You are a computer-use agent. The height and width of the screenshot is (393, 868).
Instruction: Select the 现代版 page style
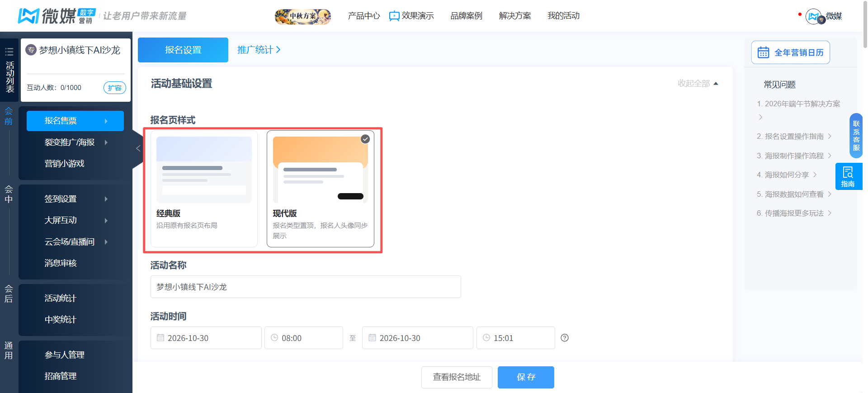click(321, 189)
